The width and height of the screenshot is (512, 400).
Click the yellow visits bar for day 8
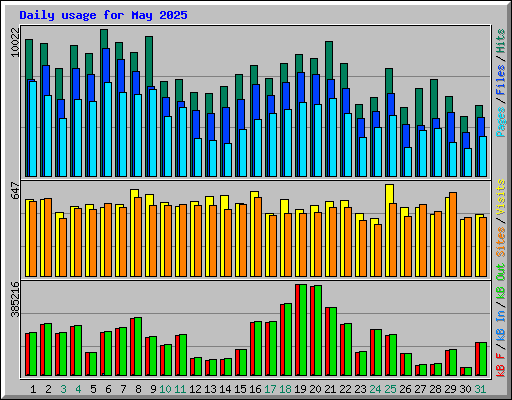pyautogui.click(x=134, y=193)
